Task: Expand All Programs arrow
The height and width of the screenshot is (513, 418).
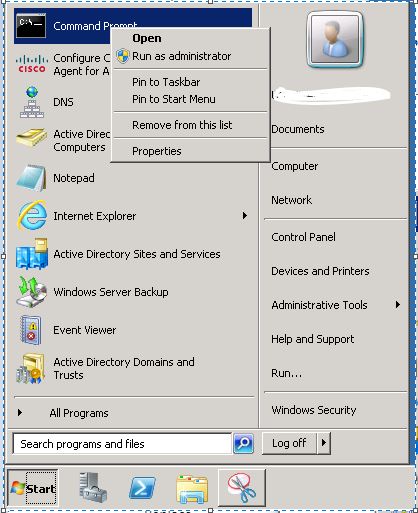Action: click(x=20, y=413)
